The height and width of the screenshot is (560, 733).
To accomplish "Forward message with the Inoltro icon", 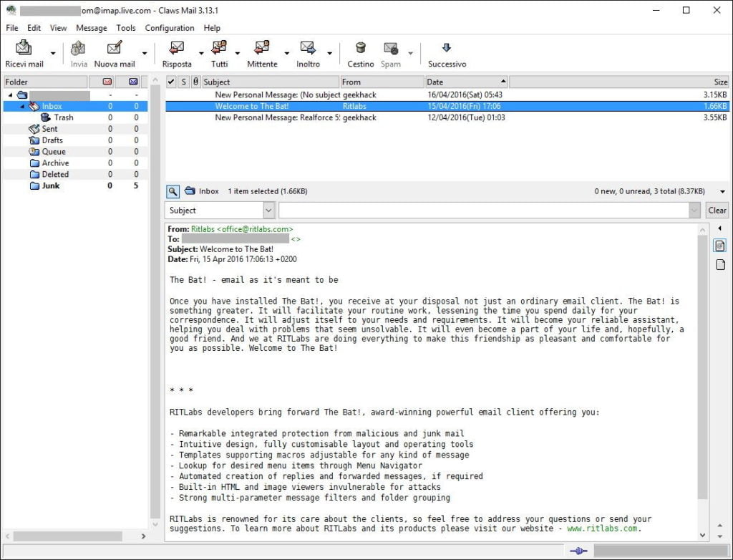I will pyautogui.click(x=309, y=49).
